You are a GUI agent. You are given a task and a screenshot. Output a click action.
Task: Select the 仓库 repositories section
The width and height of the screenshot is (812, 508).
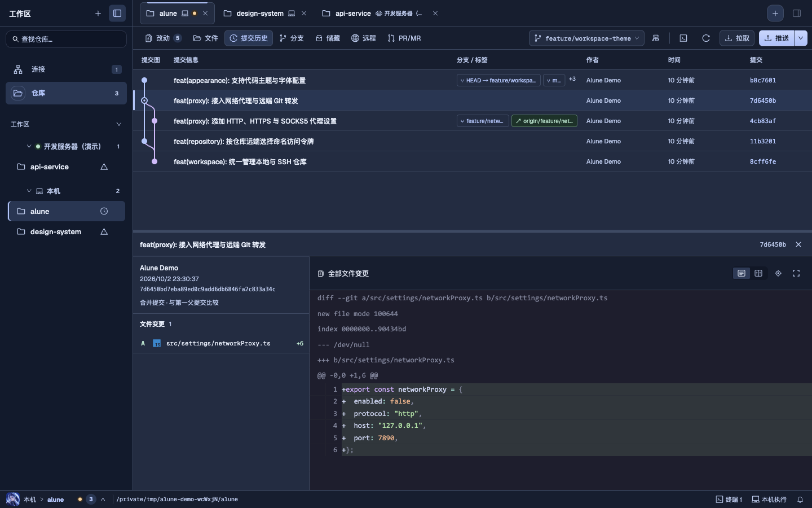pos(67,93)
